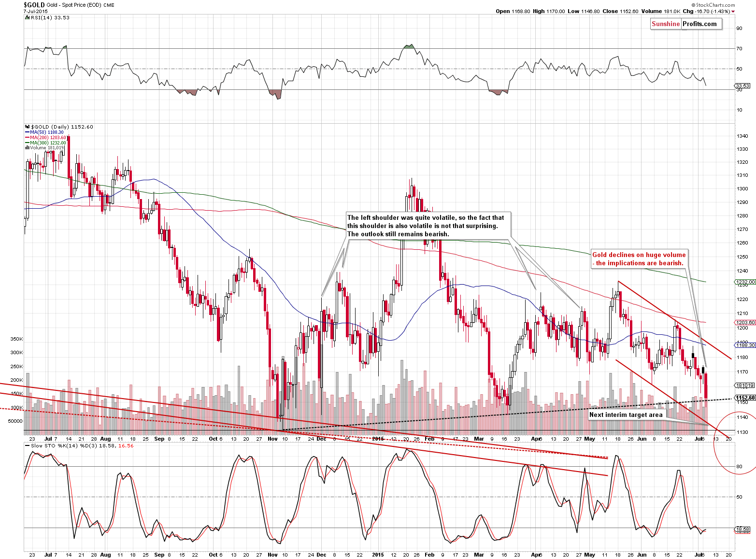Click the RSI line marker icon beside RSI(14)
The width and height of the screenshot is (756, 559).
pos(27,17)
